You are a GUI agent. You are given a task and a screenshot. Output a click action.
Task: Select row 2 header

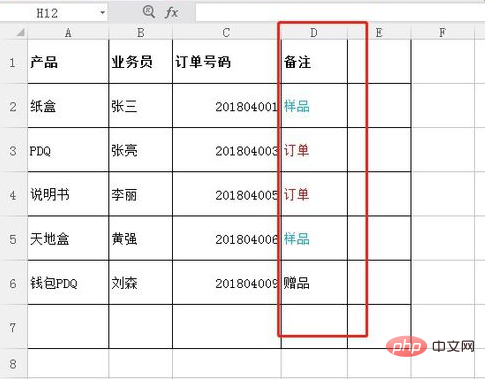point(13,106)
